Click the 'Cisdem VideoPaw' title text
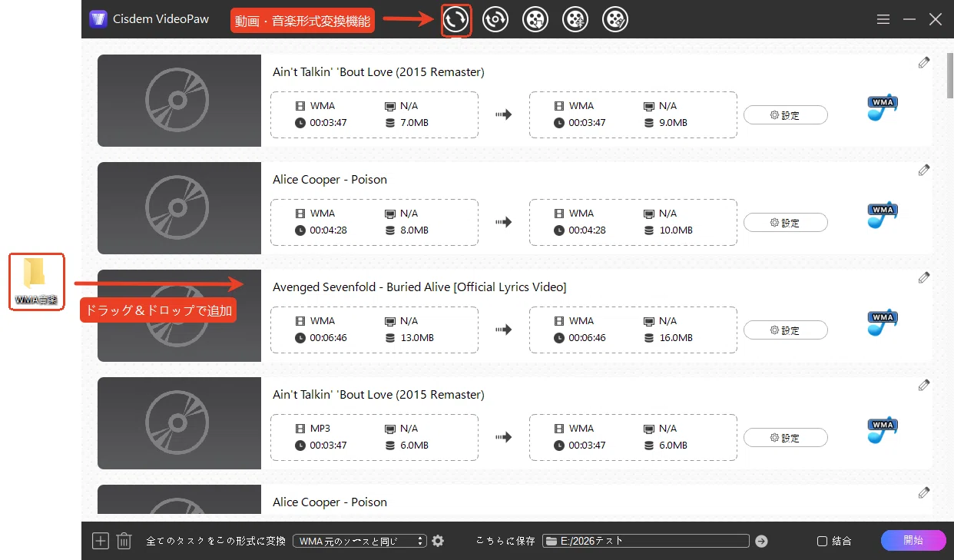This screenshot has width=954, height=560. point(161,19)
